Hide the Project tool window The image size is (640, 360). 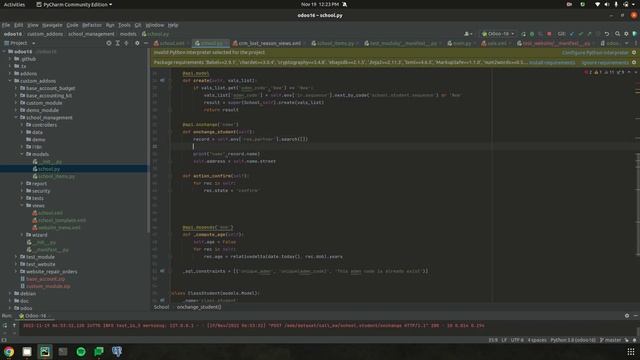146,43
